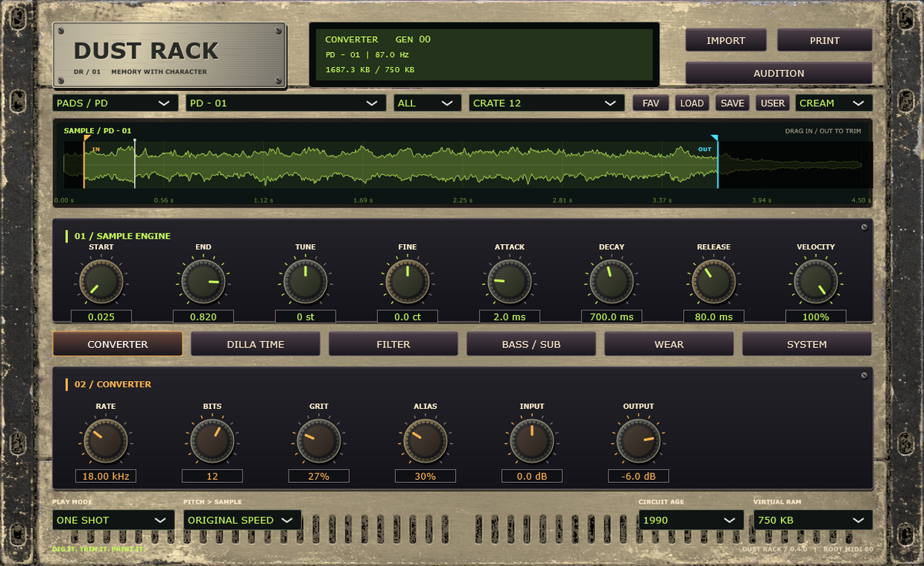This screenshot has height=566, width=924.
Task: Click the ALIAS knob
Action: [425, 440]
